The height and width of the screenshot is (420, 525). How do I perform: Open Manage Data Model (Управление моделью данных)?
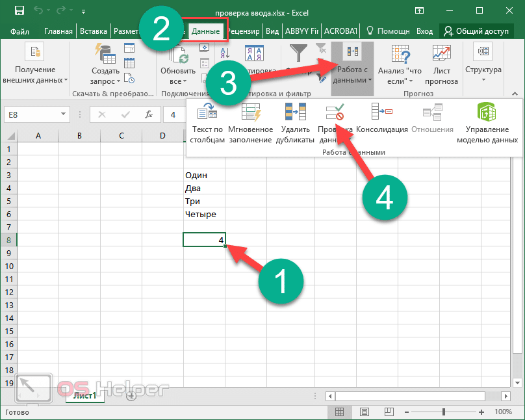(x=487, y=123)
